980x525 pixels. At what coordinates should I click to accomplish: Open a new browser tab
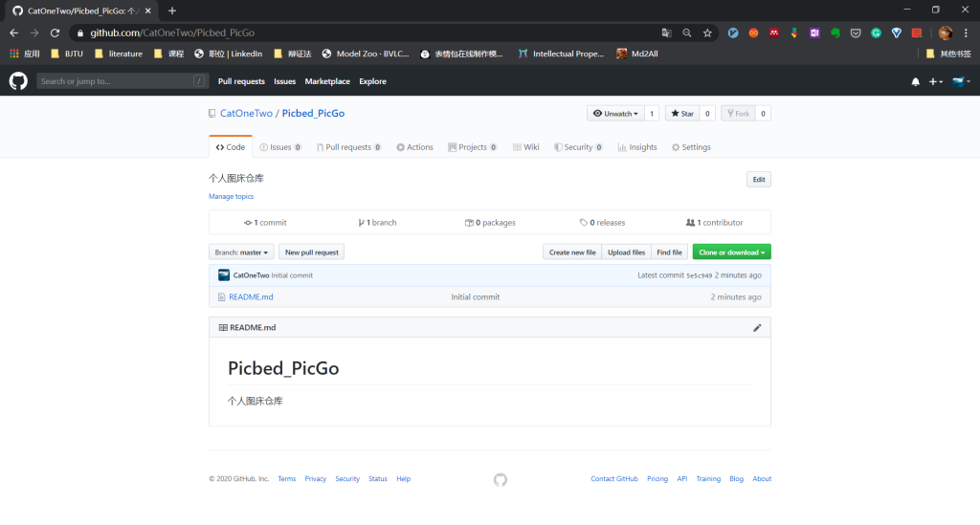(x=172, y=11)
